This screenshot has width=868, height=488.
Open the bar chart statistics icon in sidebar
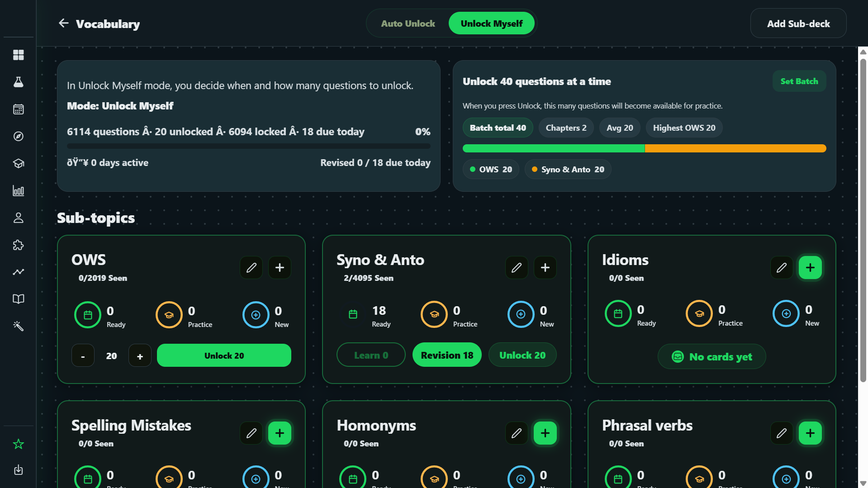19,190
